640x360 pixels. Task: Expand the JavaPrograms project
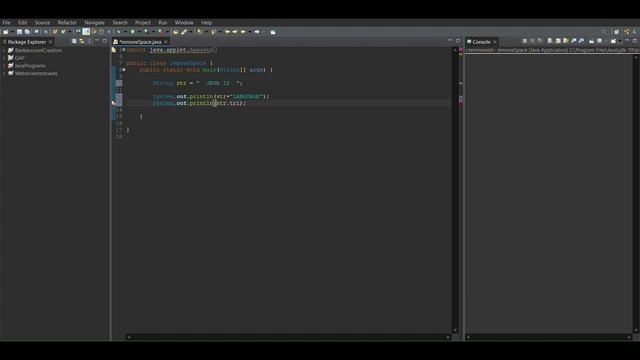pyautogui.click(x=4, y=66)
